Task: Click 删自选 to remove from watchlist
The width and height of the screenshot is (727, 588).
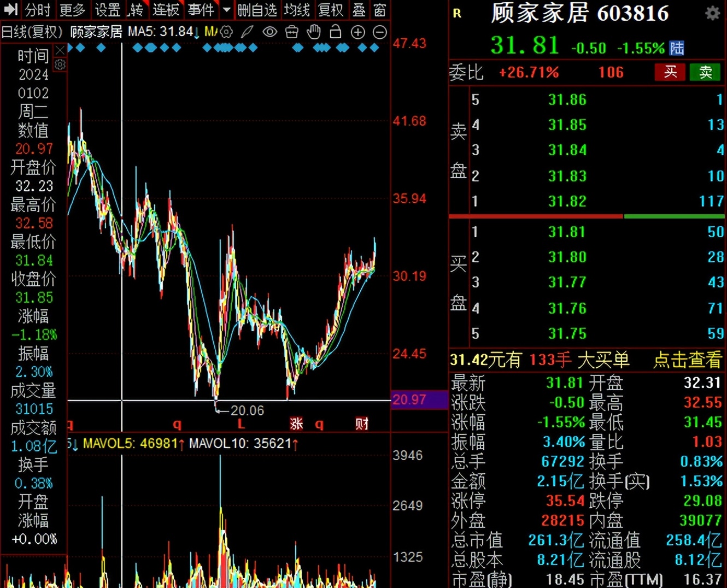Action: click(x=257, y=9)
